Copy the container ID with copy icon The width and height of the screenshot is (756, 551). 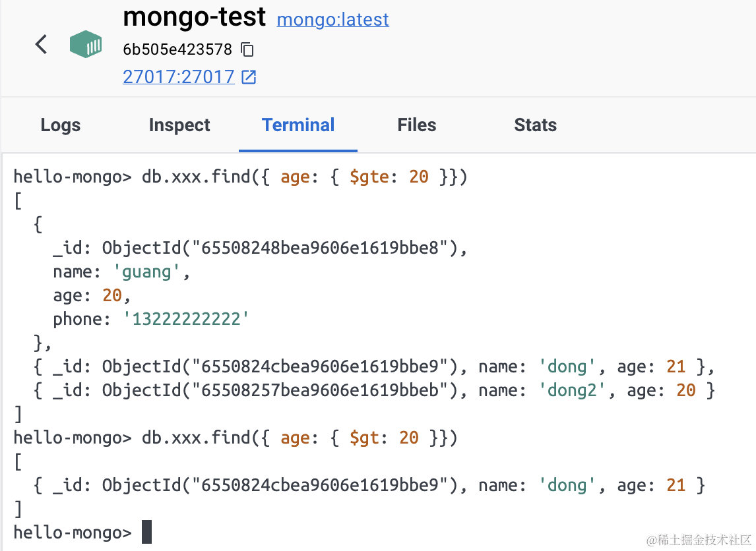(x=247, y=49)
